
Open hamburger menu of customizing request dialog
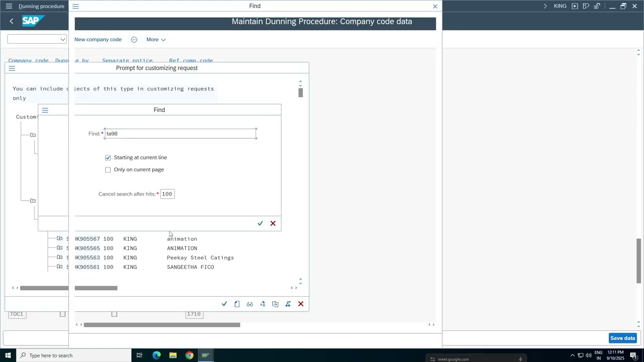(12, 68)
